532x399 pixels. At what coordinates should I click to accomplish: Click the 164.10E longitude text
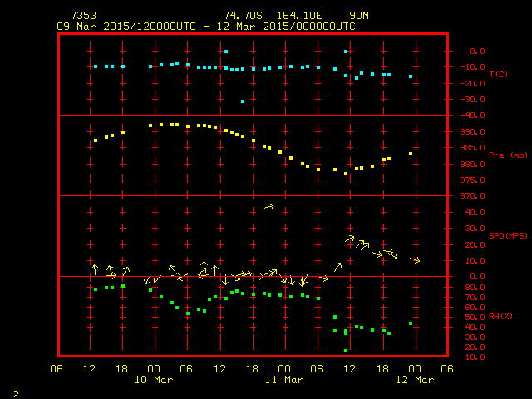tap(303, 16)
